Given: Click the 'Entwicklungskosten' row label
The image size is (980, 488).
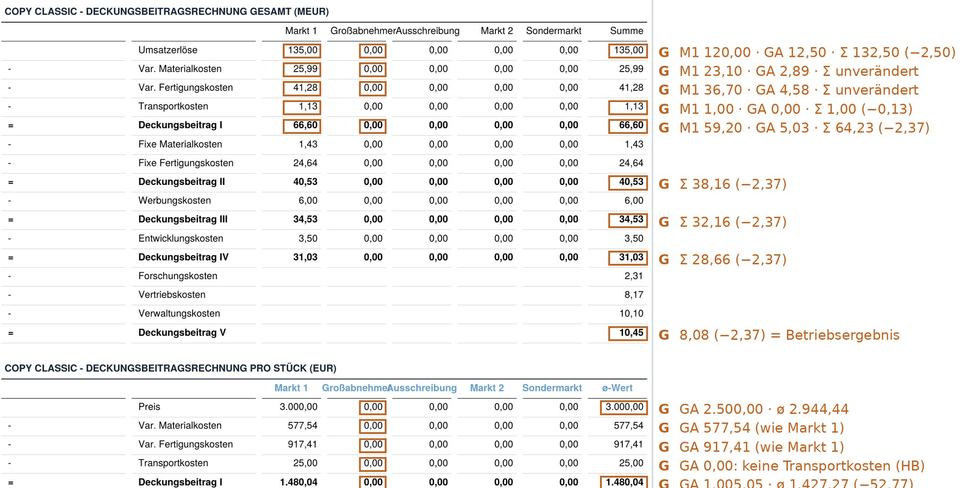Looking at the screenshot, I should tap(180, 238).
